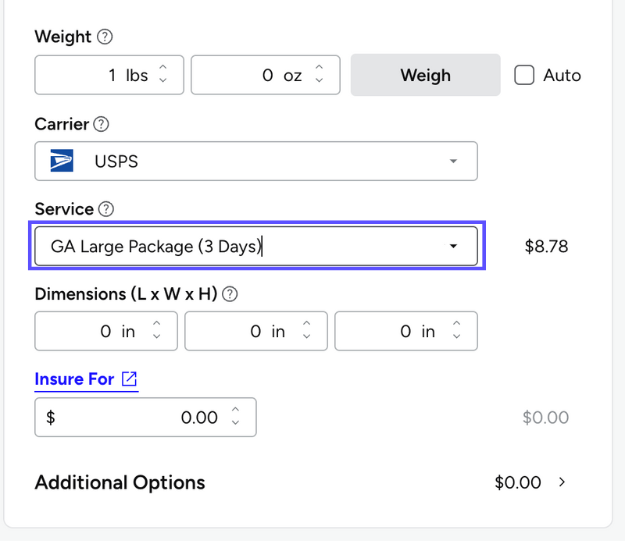Click the lbs stepper arrows
Screen dimensions: 625x541
(x=164, y=75)
